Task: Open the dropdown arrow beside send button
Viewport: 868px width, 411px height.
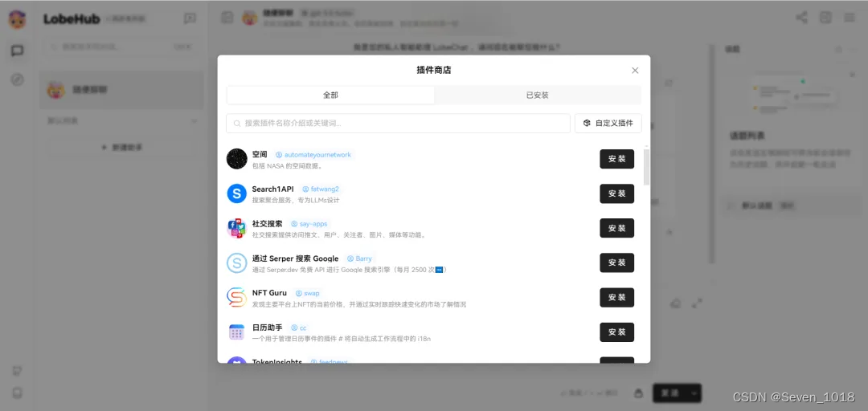Action: [694, 393]
